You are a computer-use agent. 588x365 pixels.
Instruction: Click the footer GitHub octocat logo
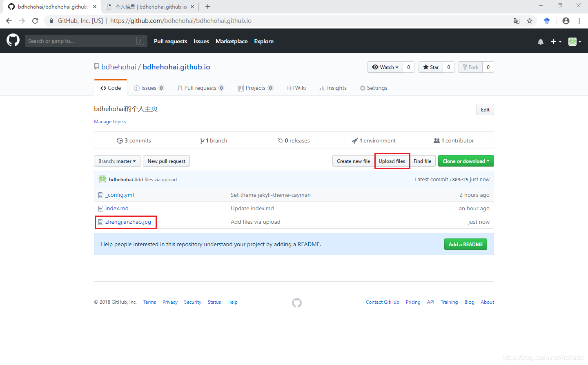click(x=297, y=303)
